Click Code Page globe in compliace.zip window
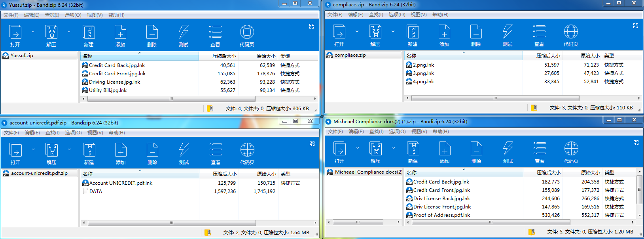Viewport: 644px width, 239px height. 571,32
